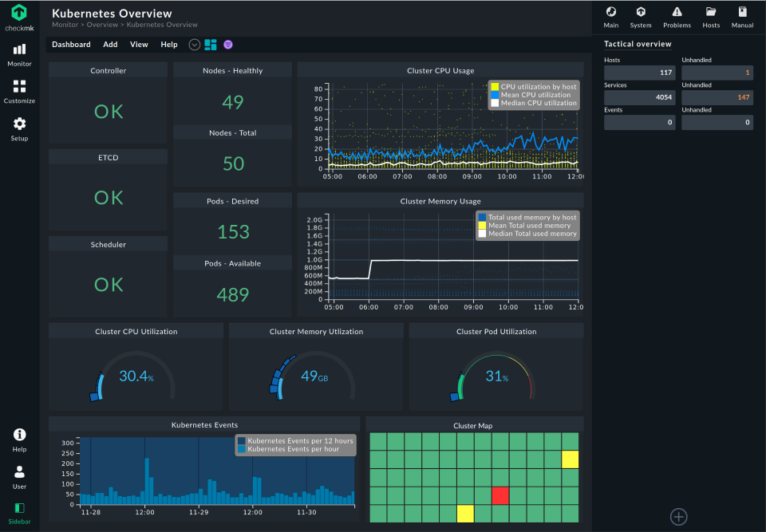Open the View dropdown menu
Viewport: 766px width, 532px height.
click(x=139, y=45)
